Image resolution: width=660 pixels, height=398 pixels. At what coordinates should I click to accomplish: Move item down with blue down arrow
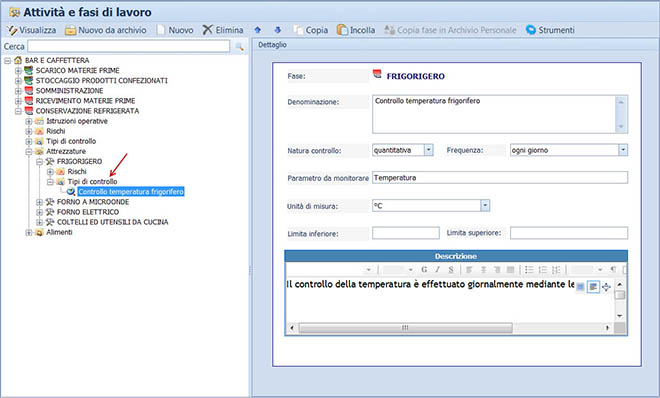coord(277,30)
